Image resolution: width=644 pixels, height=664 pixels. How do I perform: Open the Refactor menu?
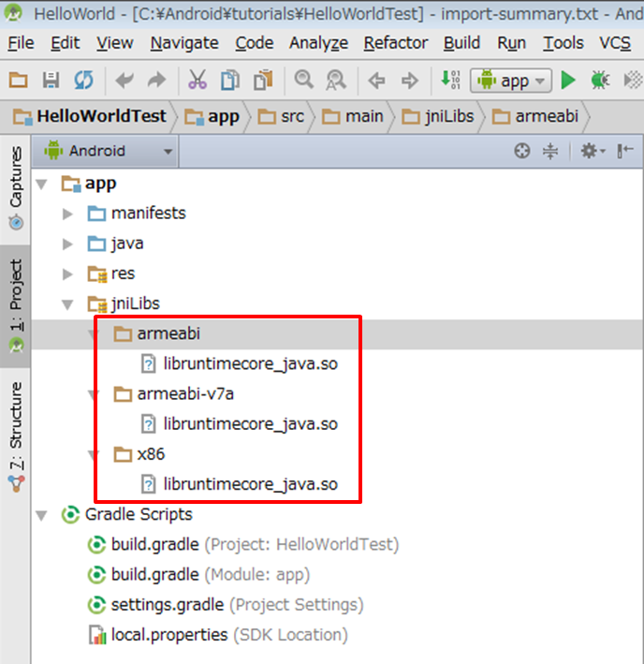pyautogui.click(x=396, y=43)
